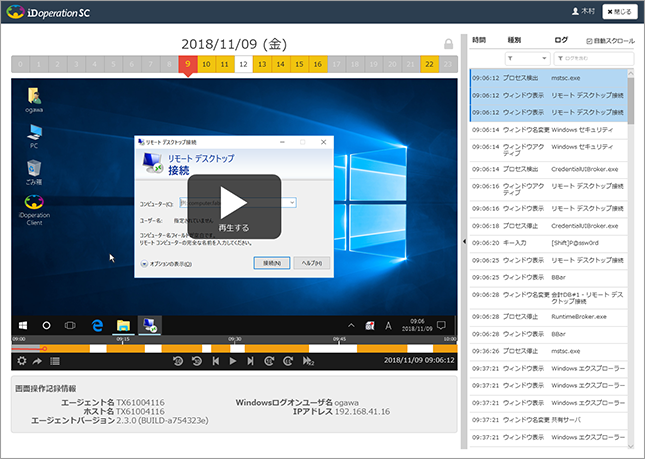Click small play button in control bar
The height and width of the screenshot is (459, 645).
[x=233, y=361]
